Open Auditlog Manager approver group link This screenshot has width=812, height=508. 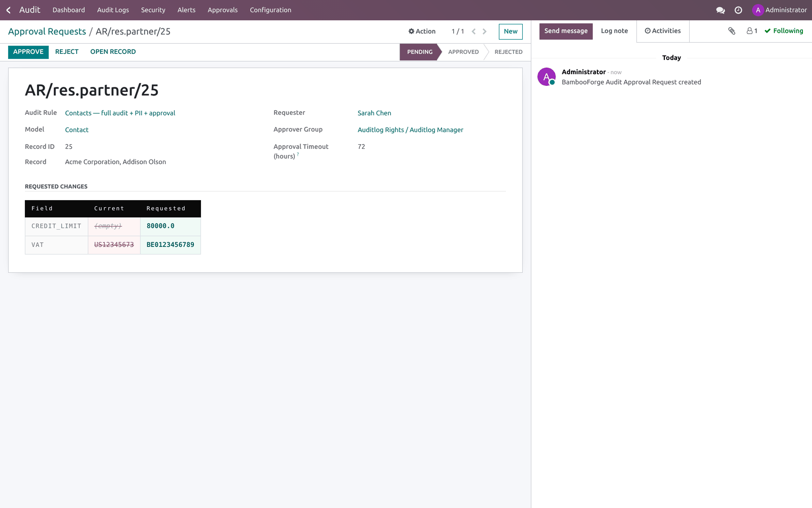[x=411, y=130]
